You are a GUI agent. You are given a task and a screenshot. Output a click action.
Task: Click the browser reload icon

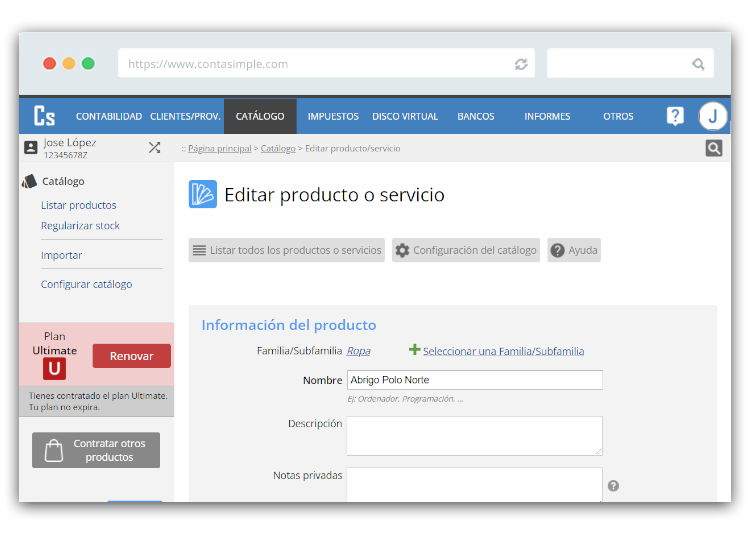point(521,64)
